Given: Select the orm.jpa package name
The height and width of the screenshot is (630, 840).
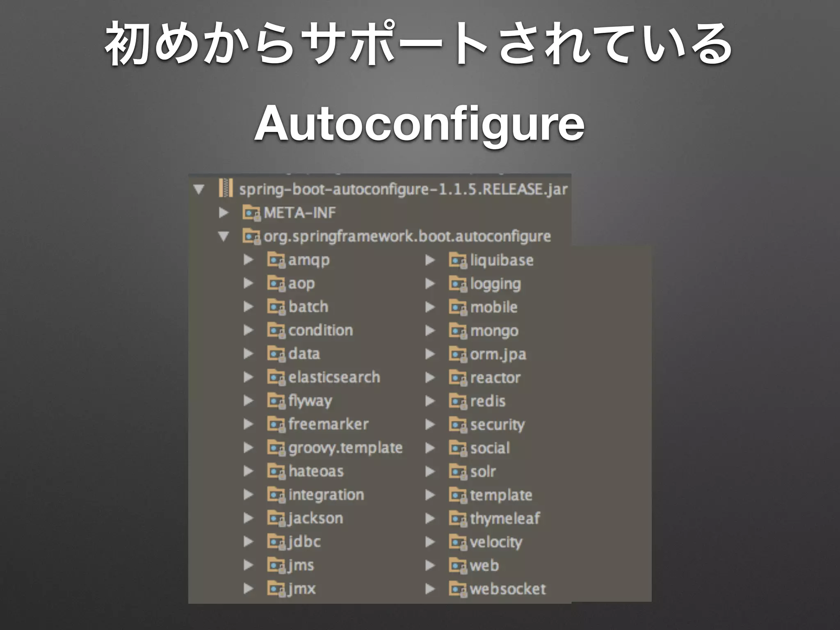Looking at the screenshot, I should tap(498, 355).
